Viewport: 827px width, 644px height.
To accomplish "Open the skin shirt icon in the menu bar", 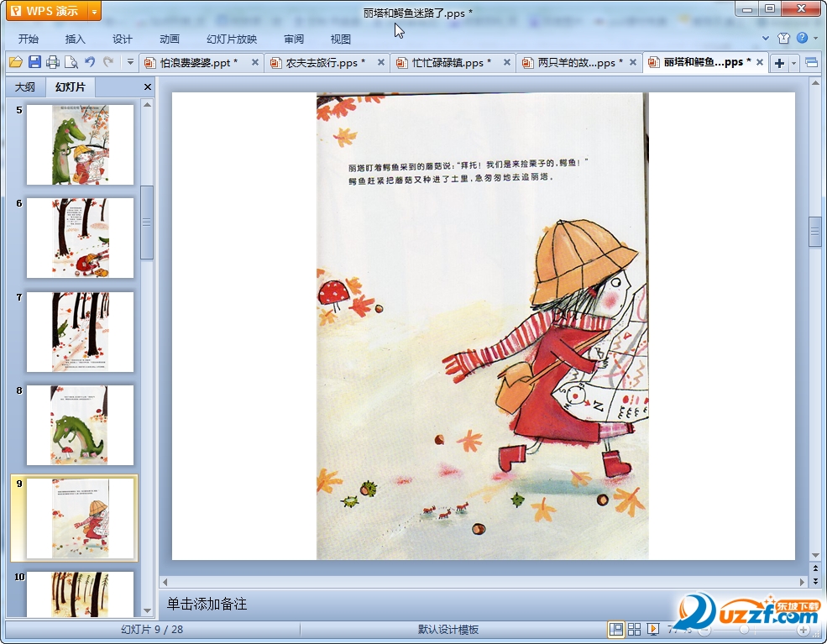I will tap(783, 38).
